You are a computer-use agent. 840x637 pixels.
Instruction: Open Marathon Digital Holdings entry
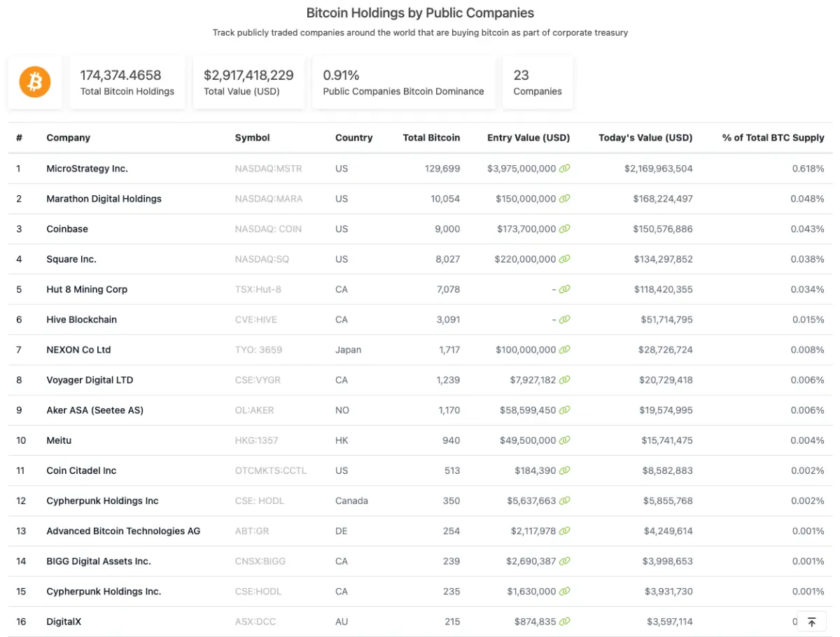coord(104,198)
